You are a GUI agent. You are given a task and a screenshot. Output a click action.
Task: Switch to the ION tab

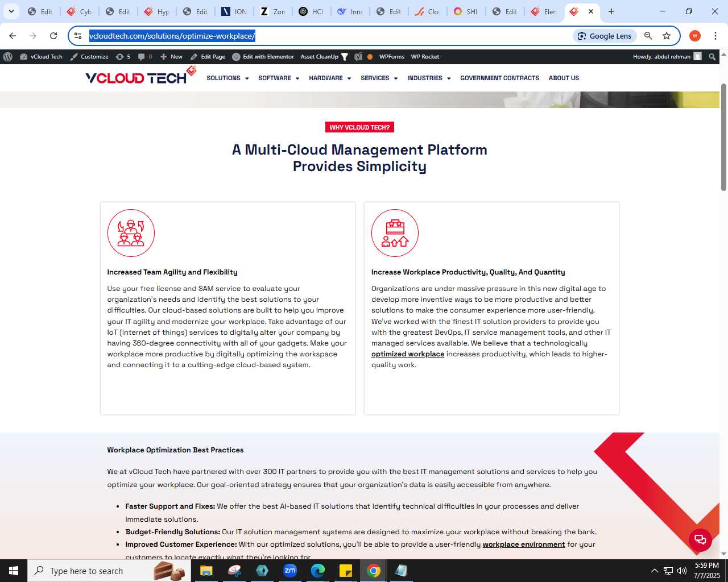(x=234, y=11)
